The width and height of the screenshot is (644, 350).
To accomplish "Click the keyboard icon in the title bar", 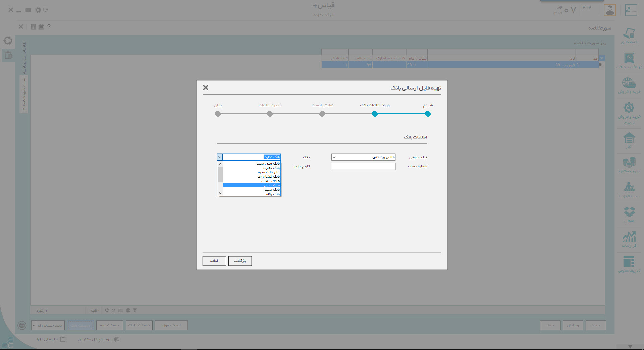I will (28, 10).
